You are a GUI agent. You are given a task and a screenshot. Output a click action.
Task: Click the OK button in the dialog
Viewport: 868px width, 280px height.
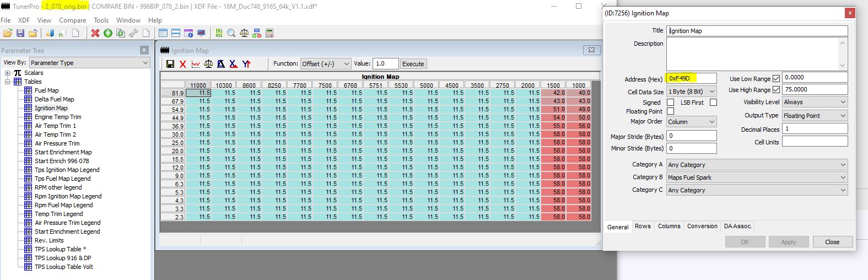pyautogui.click(x=745, y=242)
